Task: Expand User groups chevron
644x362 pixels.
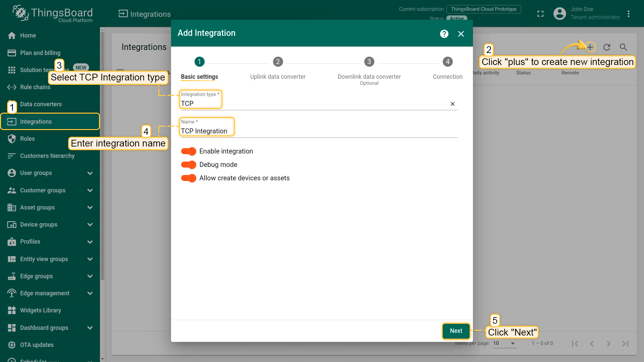Action: click(x=90, y=173)
